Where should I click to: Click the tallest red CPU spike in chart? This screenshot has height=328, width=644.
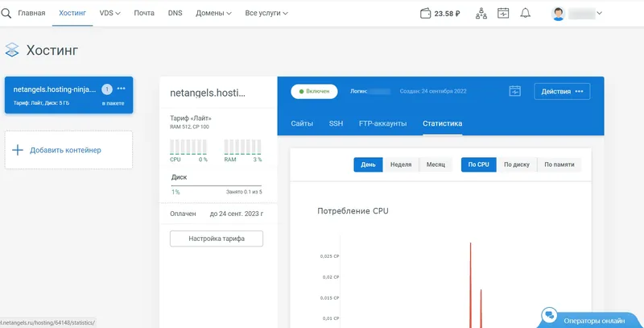click(470, 284)
